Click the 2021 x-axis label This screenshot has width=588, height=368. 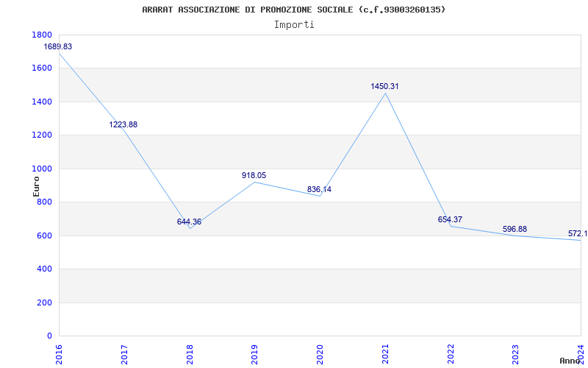coord(386,354)
